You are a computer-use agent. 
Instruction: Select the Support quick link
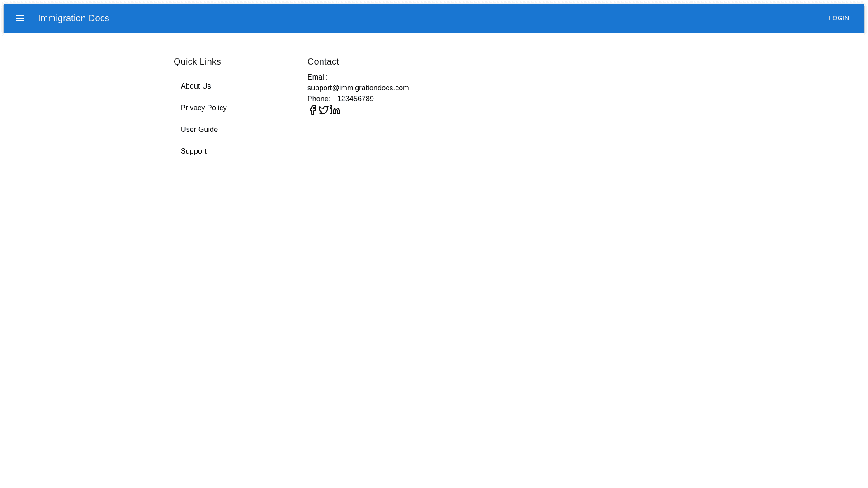[193, 151]
